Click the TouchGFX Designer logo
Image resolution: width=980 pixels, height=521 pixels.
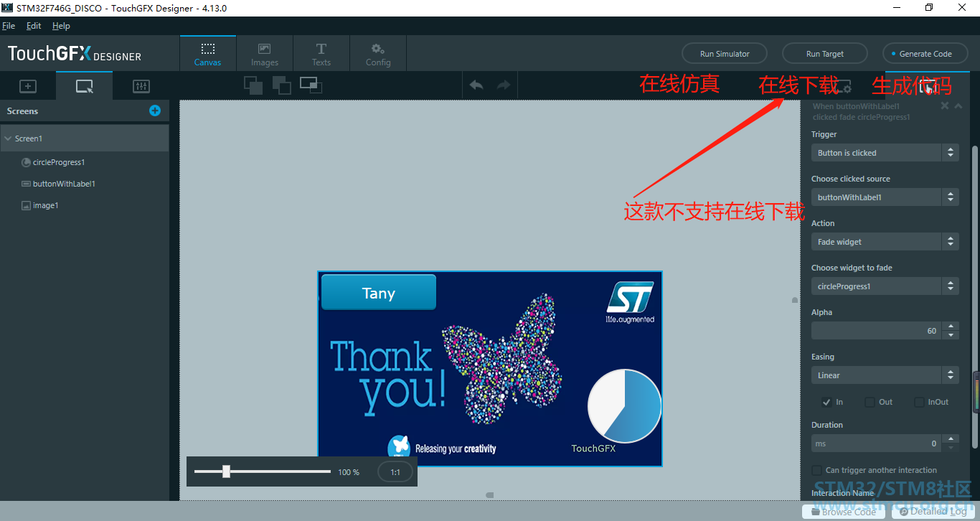75,54
